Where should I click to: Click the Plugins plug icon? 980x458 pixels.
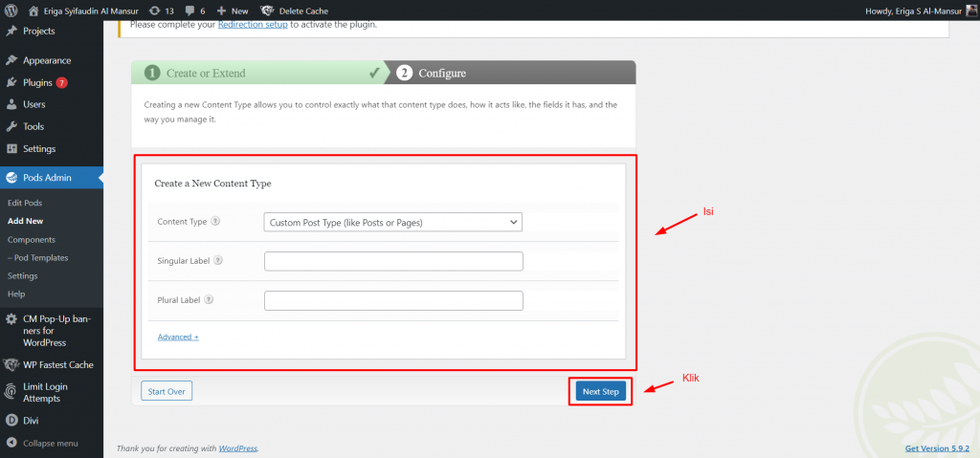point(11,82)
